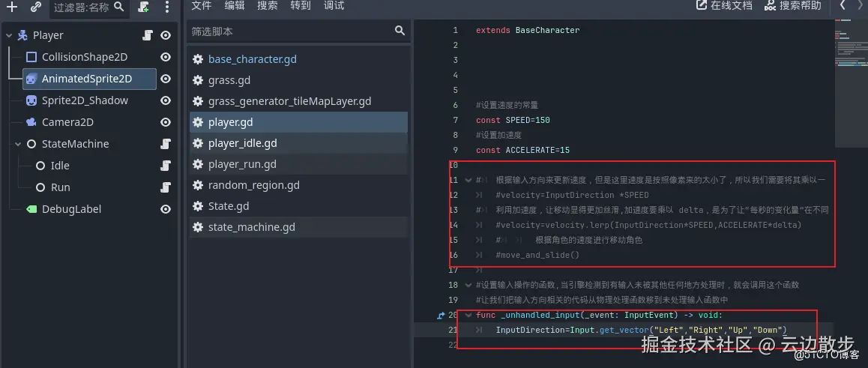The image size is (868, 368).
Task: Collapse the StateMachine node children
Action: (18, 144)
